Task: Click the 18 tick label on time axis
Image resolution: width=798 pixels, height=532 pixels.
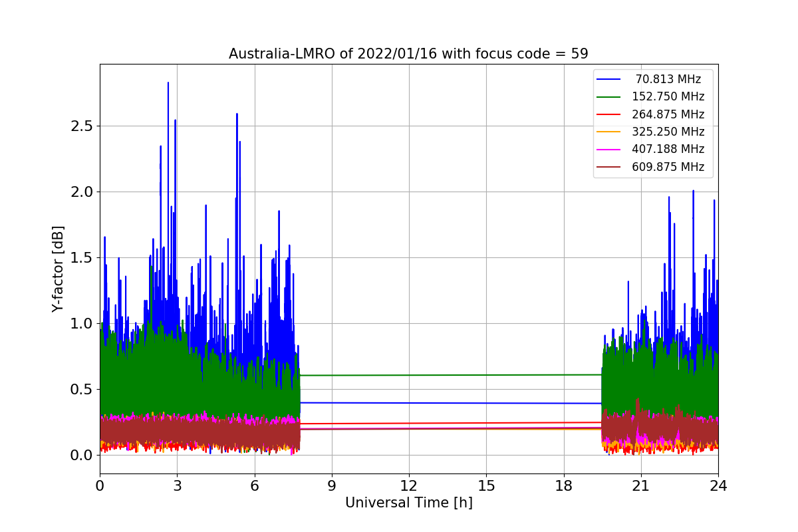Action: click(564, 485)
